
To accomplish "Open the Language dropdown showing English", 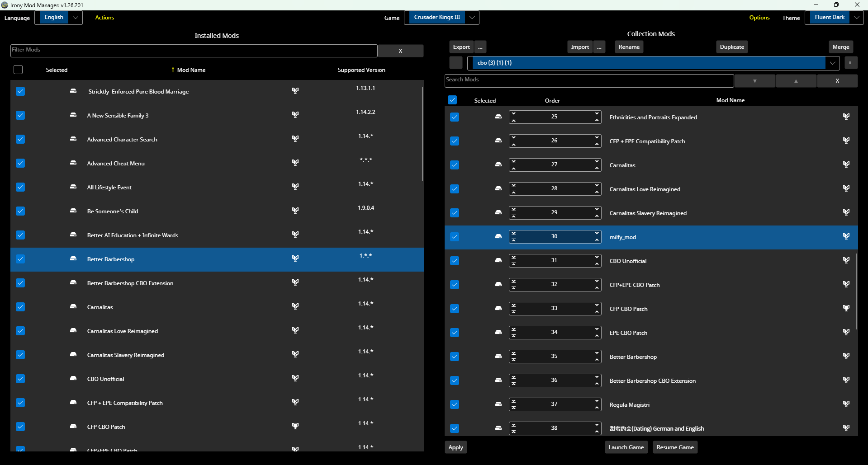I will click(59, 18).
